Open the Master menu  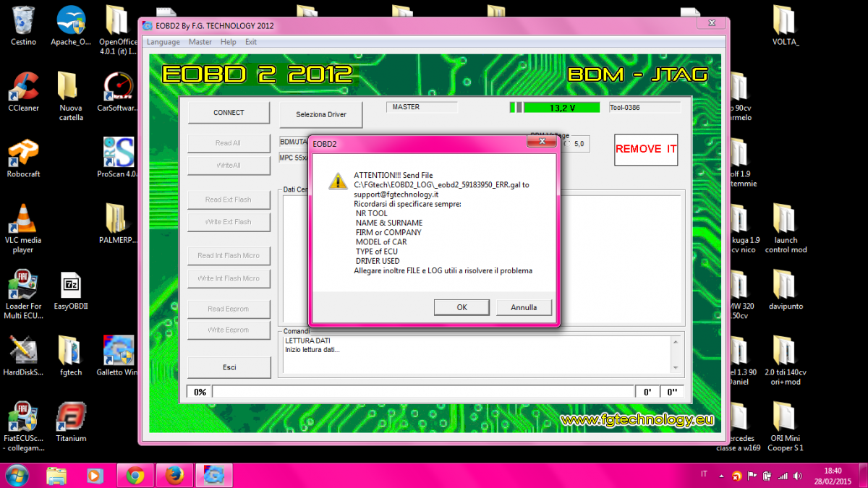(x=200, y=42)
